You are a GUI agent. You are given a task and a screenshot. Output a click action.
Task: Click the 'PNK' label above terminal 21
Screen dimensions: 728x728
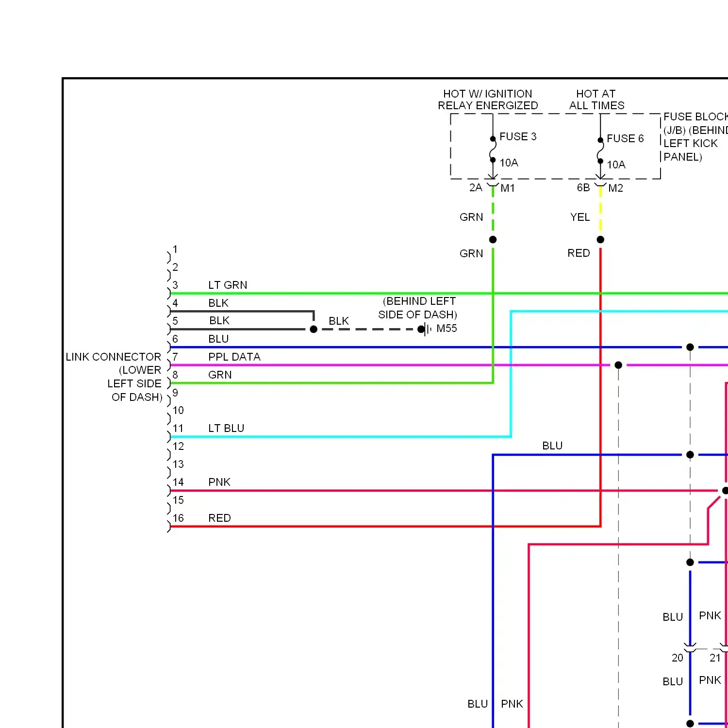pyautogui.click(x=710, y=615)
